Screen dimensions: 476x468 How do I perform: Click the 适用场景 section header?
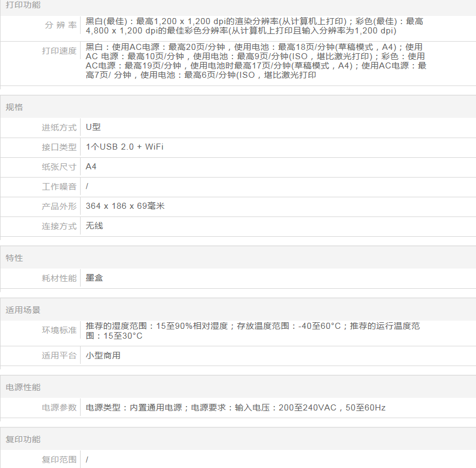23,310
